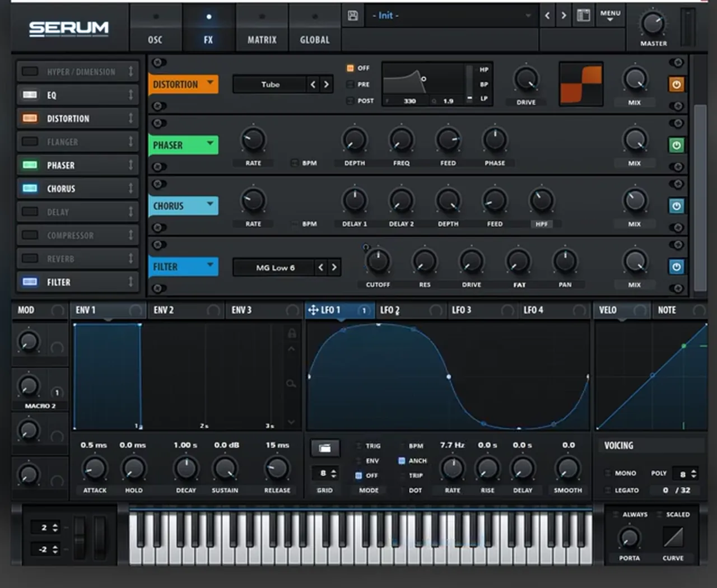
Task: Toggle the Chorus power button
Action: [x=676, y=206]
